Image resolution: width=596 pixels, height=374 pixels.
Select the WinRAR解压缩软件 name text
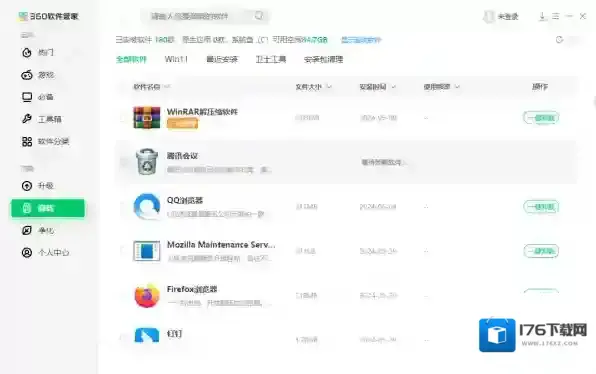coord(202,112)
